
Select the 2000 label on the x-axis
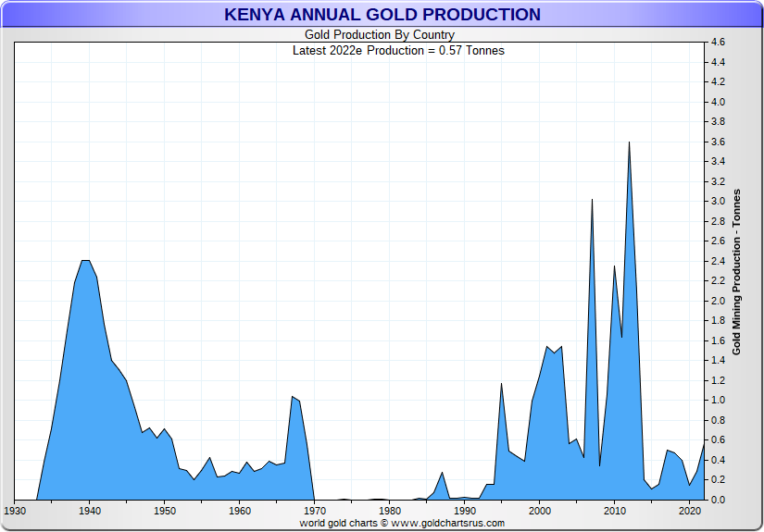click(539, 510)
